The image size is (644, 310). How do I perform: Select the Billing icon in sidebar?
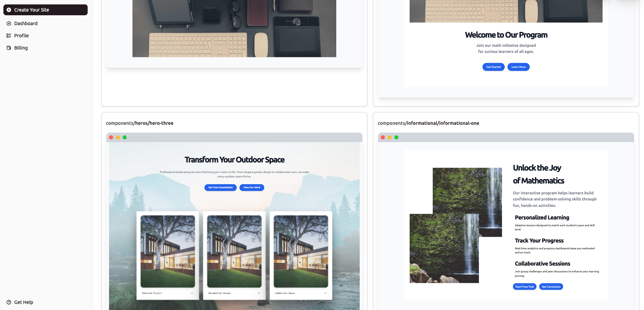8,48
